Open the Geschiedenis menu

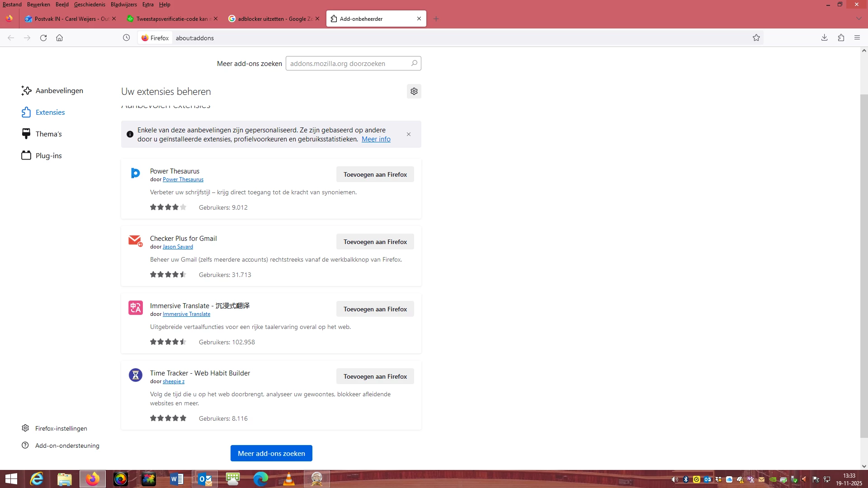90,5
